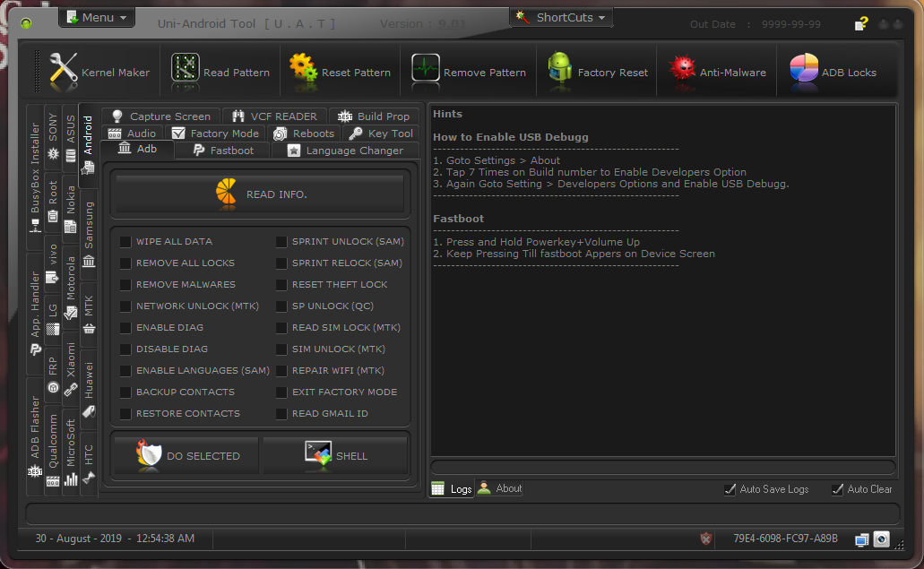Tick the DISABLE DIAG checkbox
Image resolution: width=924 pixels, height=569 pixels.
click(125, 349)
